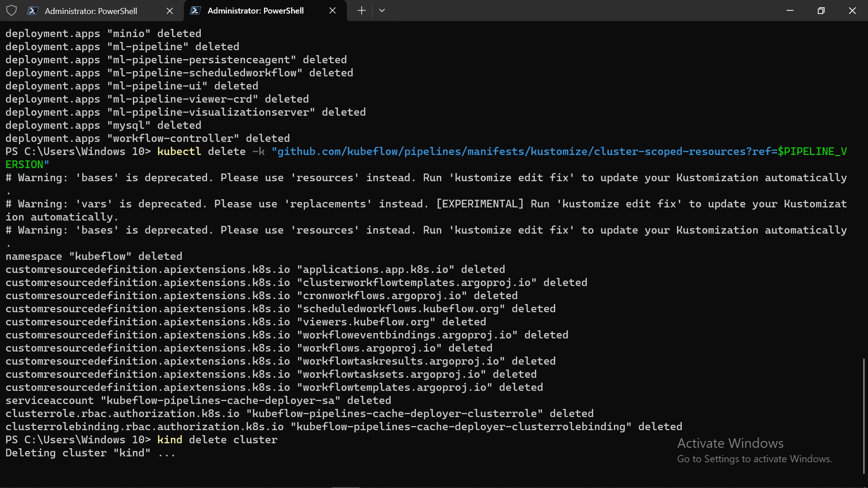
Task: Click PowerShell icon on active tab
Action: point(195,10)
